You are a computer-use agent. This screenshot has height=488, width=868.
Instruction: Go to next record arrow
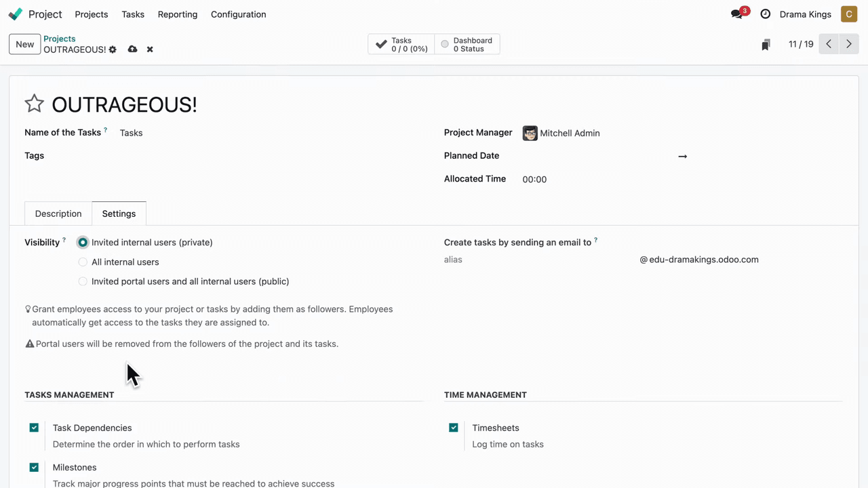click(x=848, y=44)
